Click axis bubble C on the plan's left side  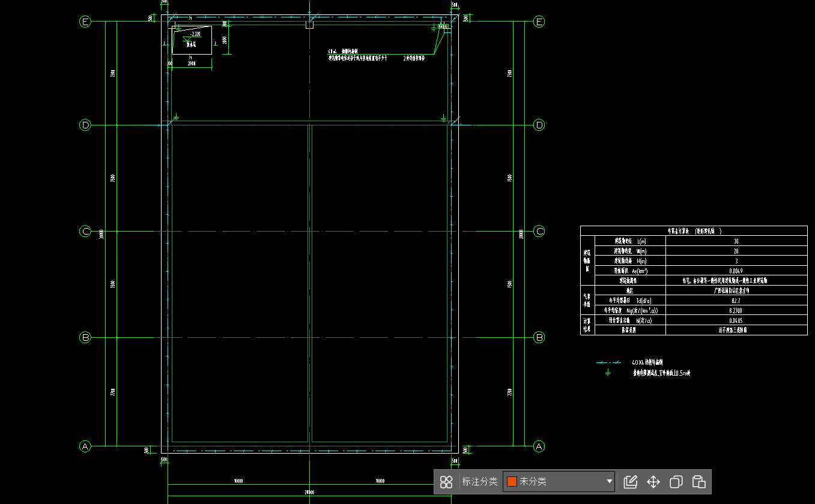85,232
